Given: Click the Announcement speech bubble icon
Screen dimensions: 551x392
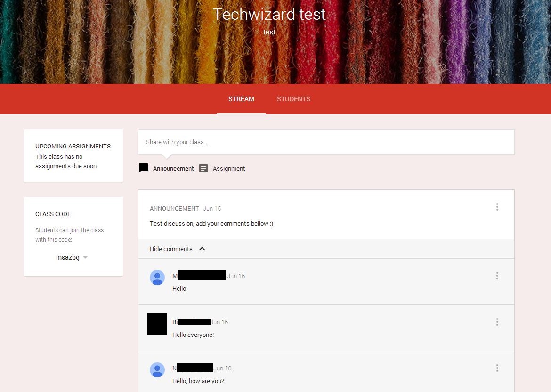Looking at the screenshot, I should (x=144, y=168).
